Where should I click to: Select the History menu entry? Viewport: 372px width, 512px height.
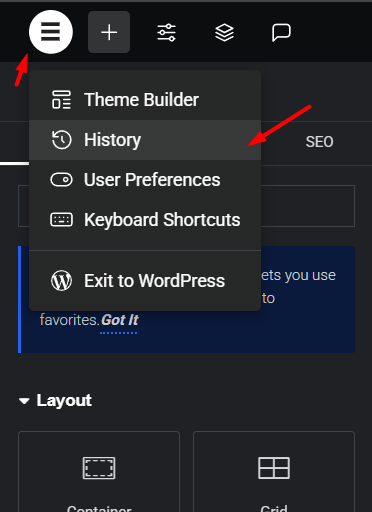pos(145,140)
